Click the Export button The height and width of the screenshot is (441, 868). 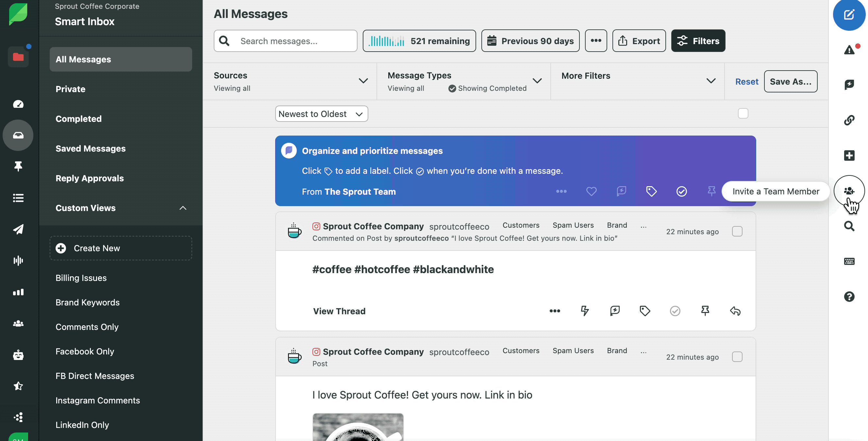pyautogui.click(x=639, y=41)
